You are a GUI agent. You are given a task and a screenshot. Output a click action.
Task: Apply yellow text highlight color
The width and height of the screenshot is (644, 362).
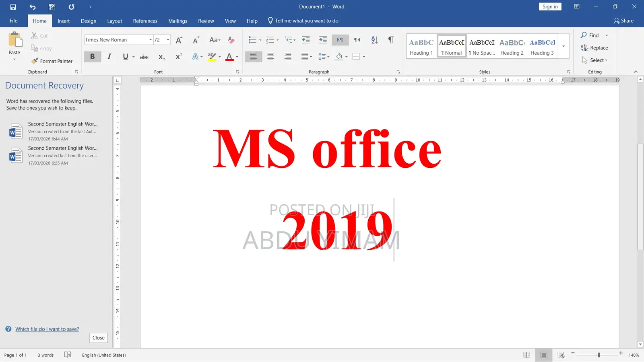[212, 57]
